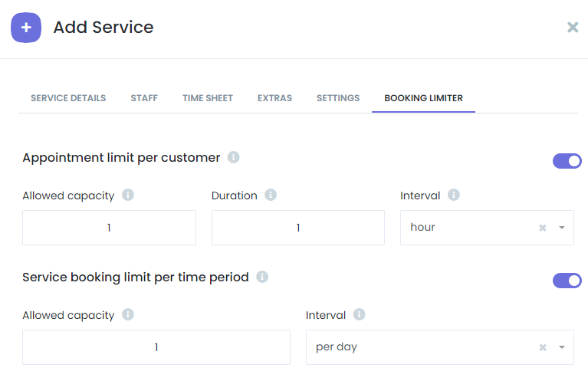Select the Extras tab
588x381 pixels.
[274, 98]
